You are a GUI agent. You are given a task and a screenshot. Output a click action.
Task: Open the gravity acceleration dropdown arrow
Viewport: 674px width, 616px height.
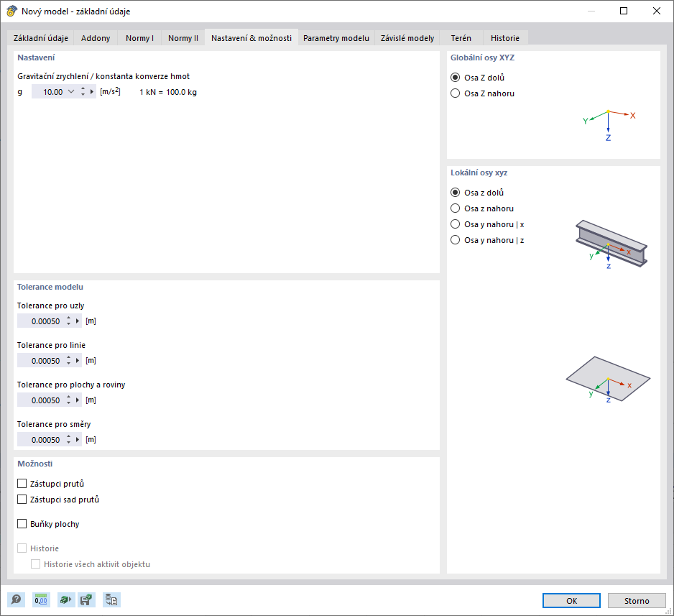(71, 91)
